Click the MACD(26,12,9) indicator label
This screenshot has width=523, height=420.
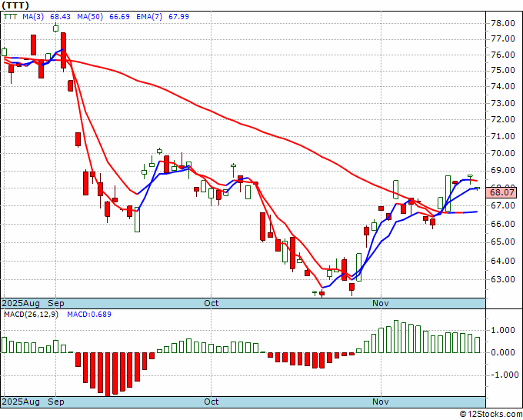31,315
